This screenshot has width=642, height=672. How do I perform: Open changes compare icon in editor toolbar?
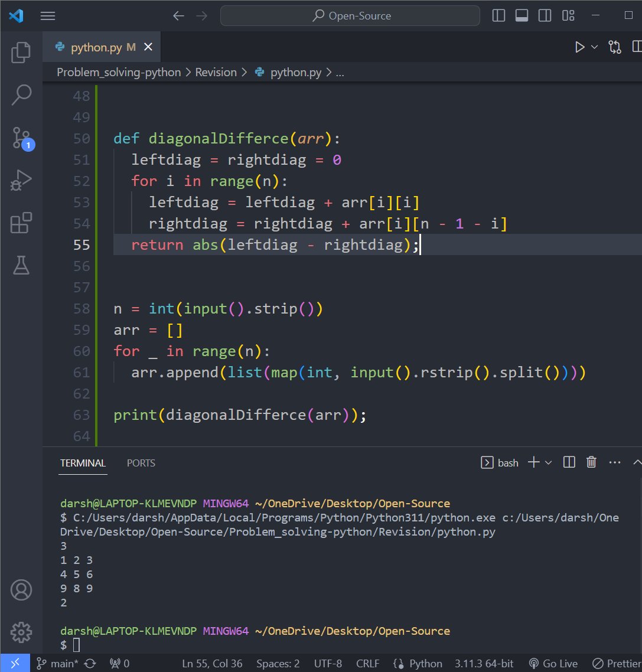[x=615, y=47]
